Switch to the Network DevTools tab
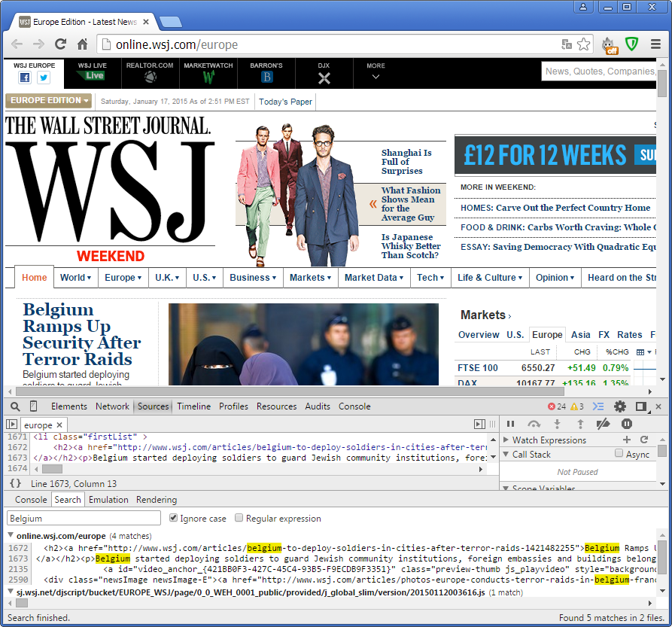The height and width of the screenshot is (627, 672). click(x=112, y=406)
